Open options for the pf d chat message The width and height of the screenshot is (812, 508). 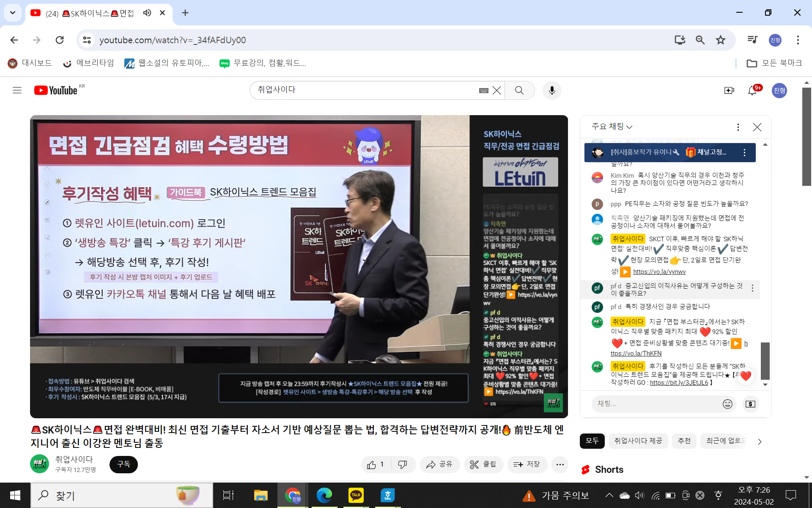point(752,288)
